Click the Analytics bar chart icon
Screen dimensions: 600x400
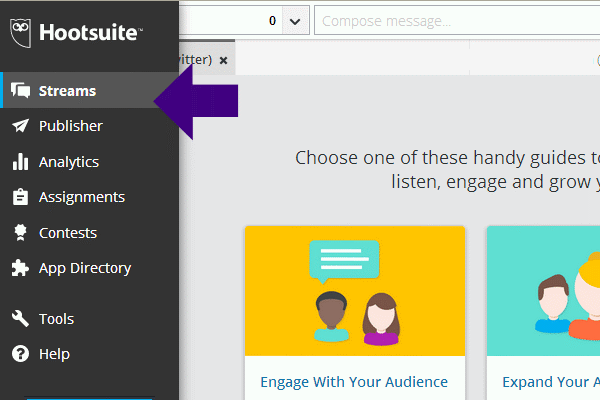click(20, 162)
